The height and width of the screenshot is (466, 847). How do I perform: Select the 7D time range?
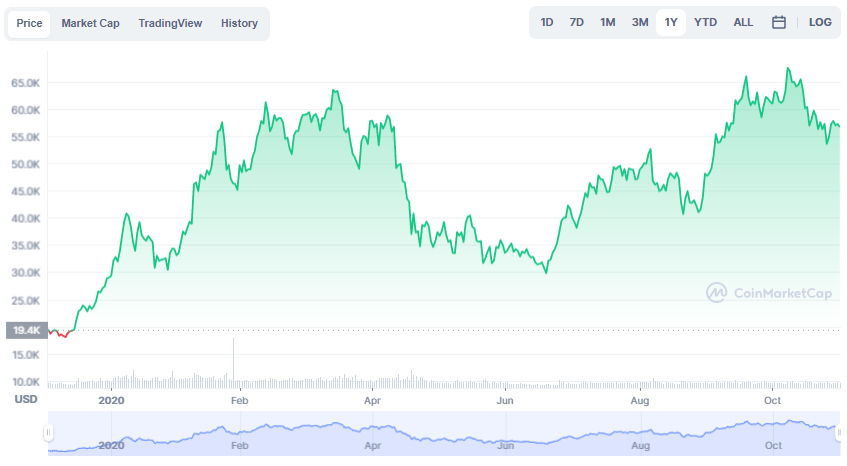(x=576, y=22)
